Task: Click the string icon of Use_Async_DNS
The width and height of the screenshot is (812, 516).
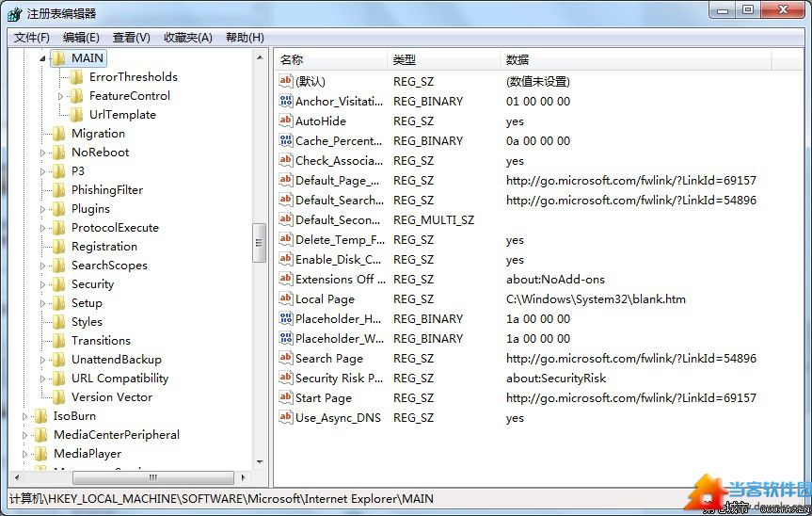Action: [286, 417]
